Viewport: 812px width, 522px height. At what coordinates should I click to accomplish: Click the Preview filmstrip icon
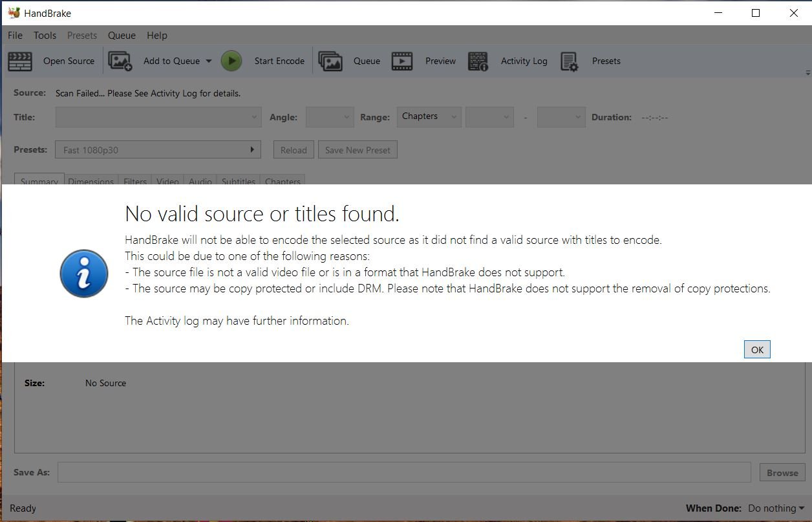(x=402, y=61)
